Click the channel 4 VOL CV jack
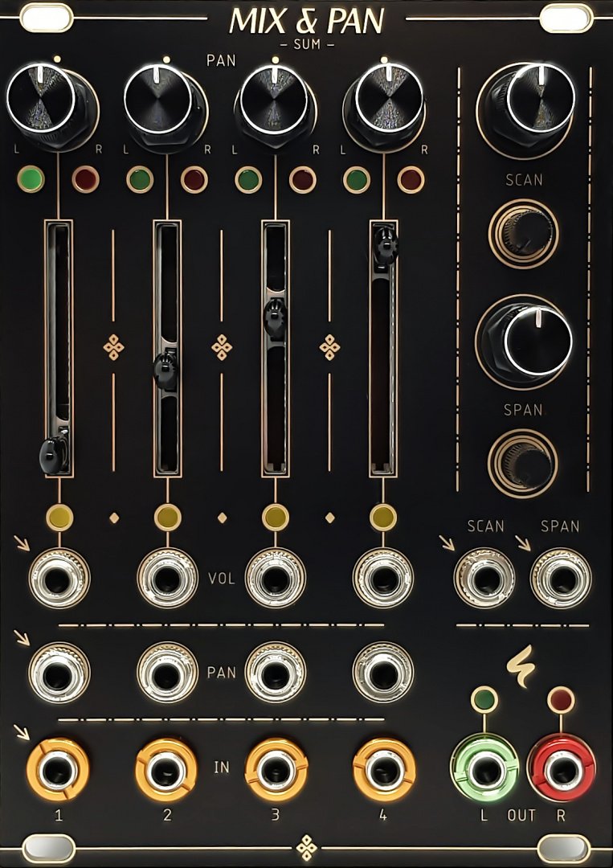 [383, 578]
